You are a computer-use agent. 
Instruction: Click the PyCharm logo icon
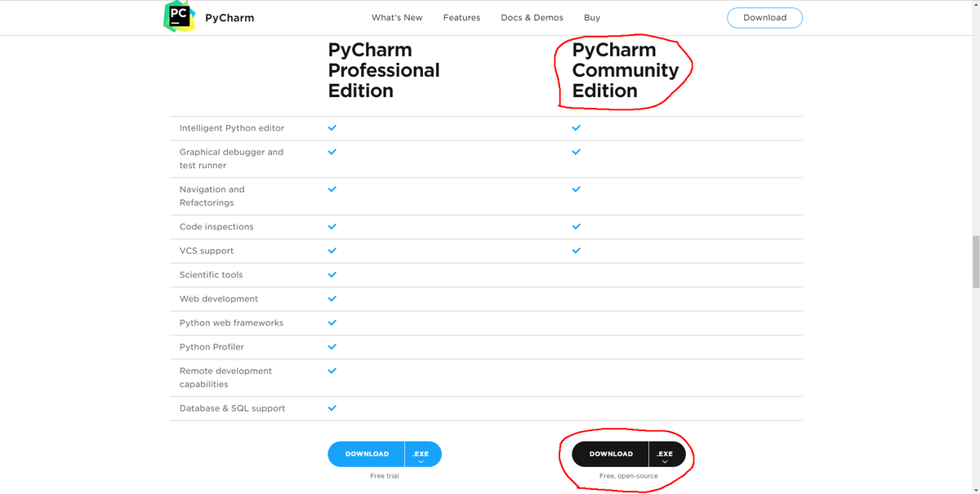point(179,16)
